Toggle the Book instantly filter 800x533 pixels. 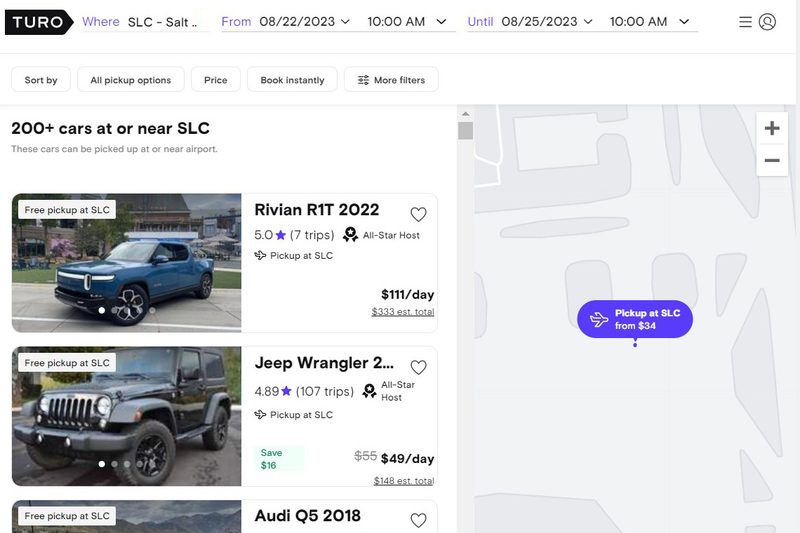coord(292,80)
